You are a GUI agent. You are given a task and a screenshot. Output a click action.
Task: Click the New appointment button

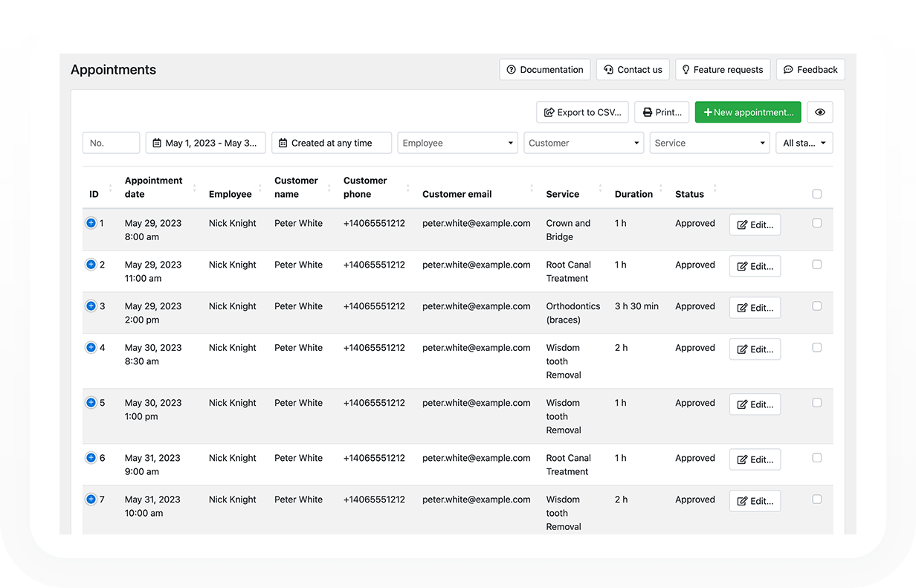click(x=748, y=112)
